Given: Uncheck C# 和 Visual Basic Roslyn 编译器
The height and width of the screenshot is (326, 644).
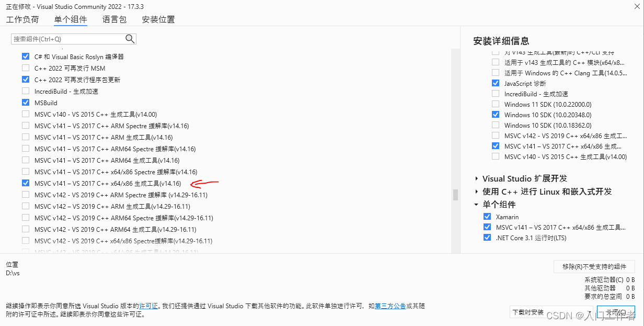Looking at the screenshot, I should tap(25, 57).
